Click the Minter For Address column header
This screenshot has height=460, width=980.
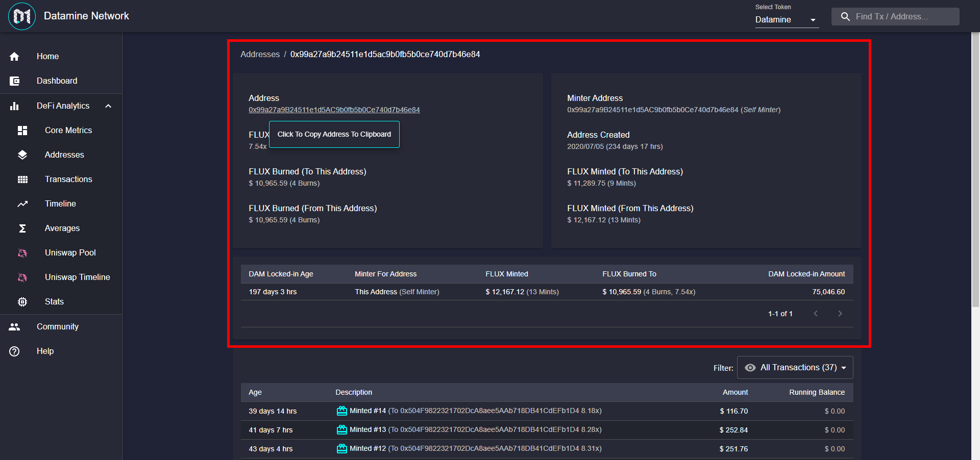(x=386, y=274)
